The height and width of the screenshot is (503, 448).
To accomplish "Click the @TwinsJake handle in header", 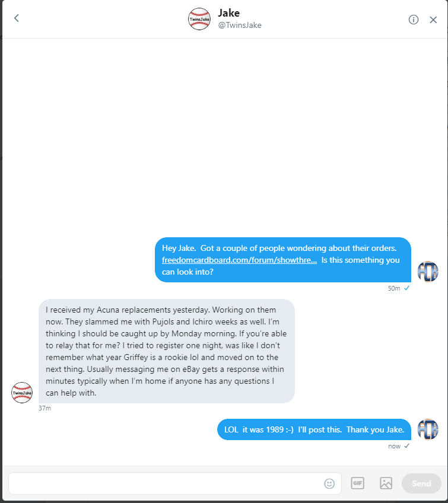I will tap(240, 26).
